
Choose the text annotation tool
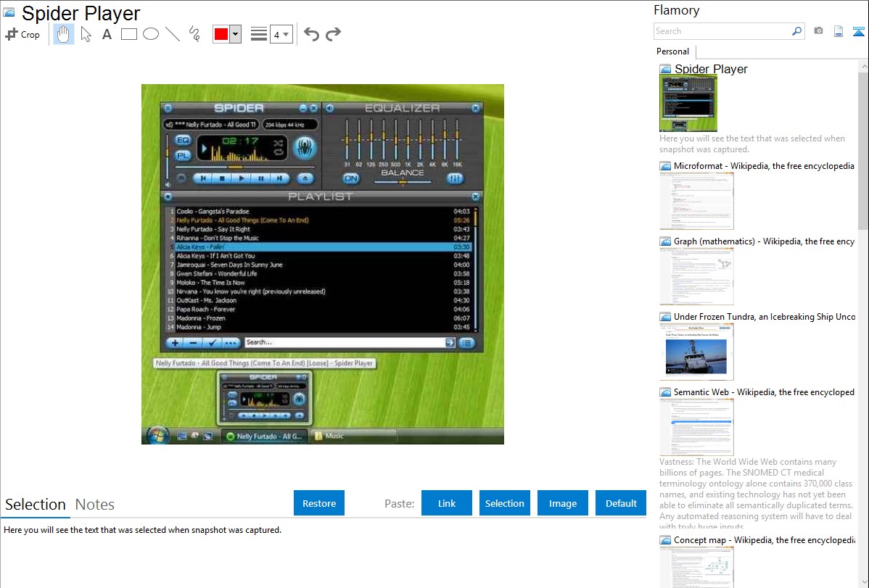pyautogui.click(x=107, y=34)
